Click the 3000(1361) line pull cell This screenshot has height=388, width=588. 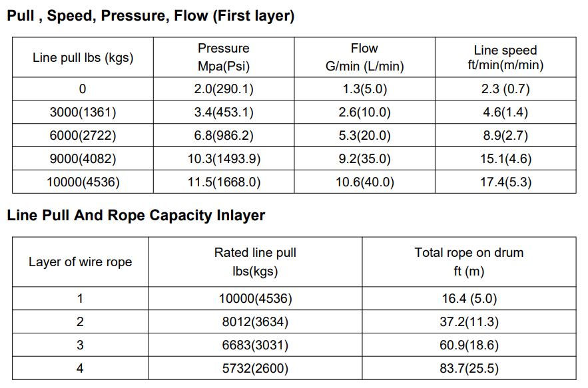[83, 112]
